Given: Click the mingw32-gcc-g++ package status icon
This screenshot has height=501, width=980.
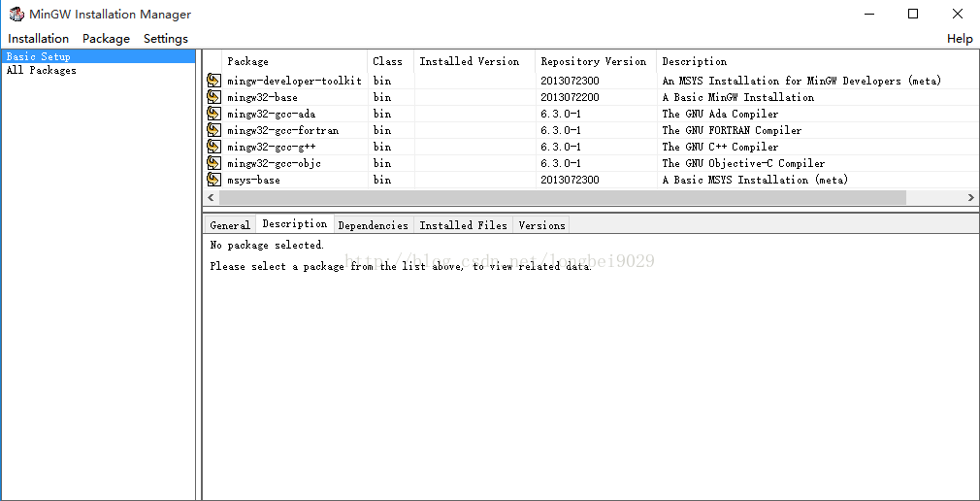Looking at the screenshot, I should [x=213, y=147].
